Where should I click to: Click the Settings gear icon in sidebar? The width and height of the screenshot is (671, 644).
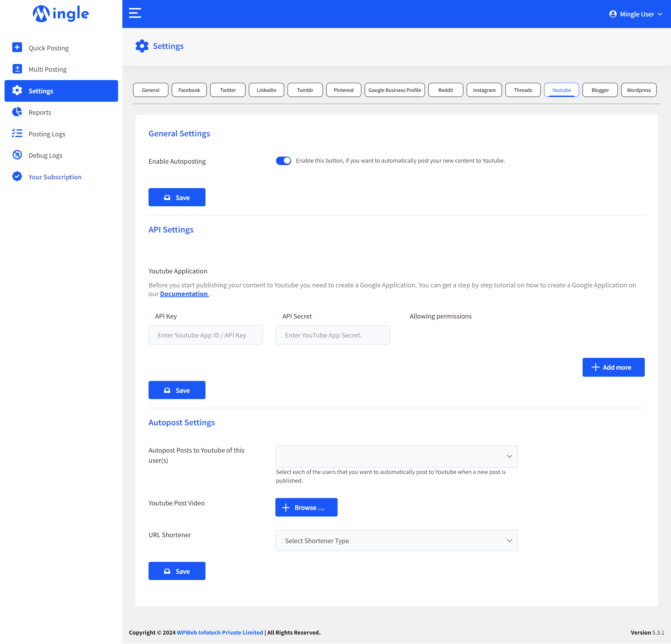(x=17, y=91)
